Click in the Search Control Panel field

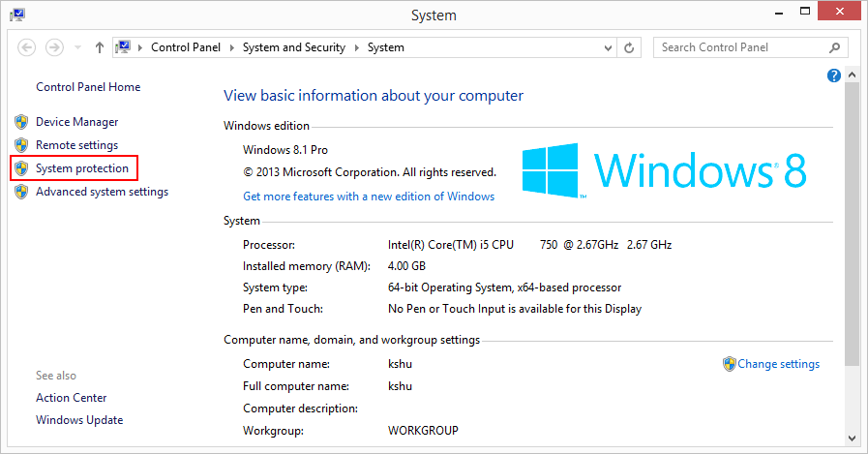pyautogui.click(x=740, y=47)
